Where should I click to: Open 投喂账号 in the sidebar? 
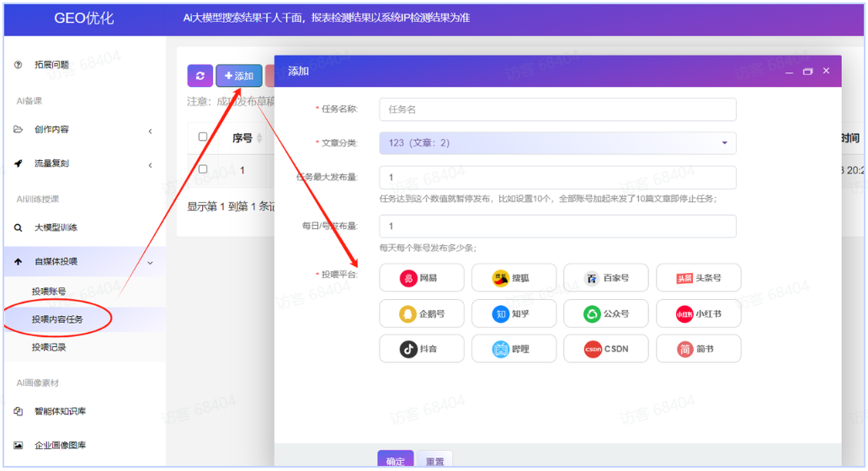[x=49, y=292]
